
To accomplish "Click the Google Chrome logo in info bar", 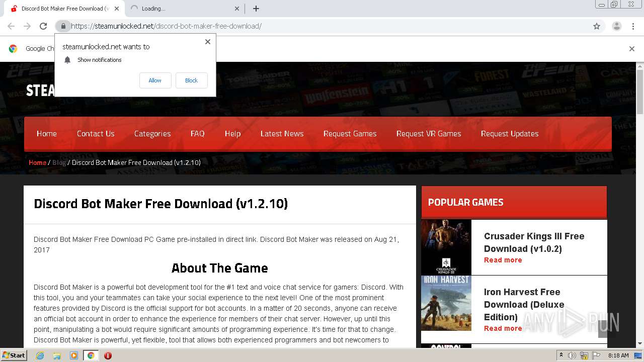I will [x=13, y=49].
